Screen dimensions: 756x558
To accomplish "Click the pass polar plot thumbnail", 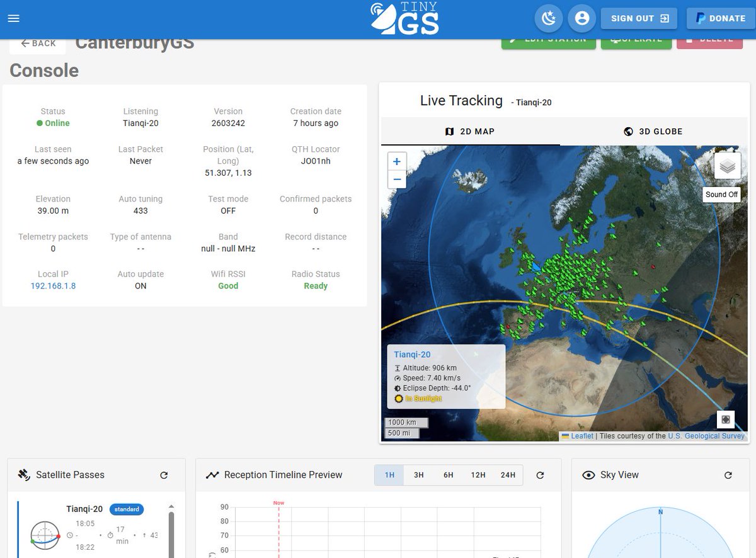I will [x=45, y=535].
